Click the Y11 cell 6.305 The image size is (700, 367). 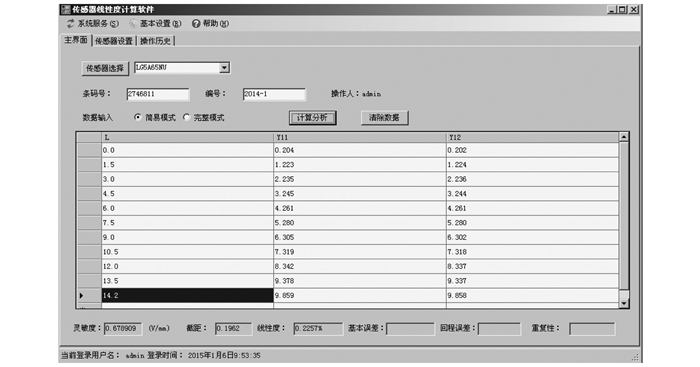(x=360, y=237)
